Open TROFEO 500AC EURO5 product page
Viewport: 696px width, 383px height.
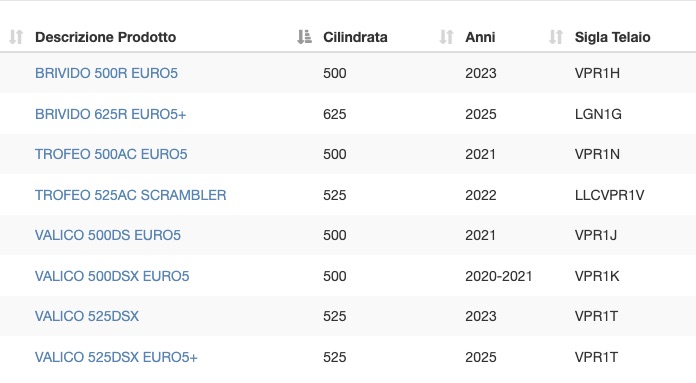[x=111, y=154]
